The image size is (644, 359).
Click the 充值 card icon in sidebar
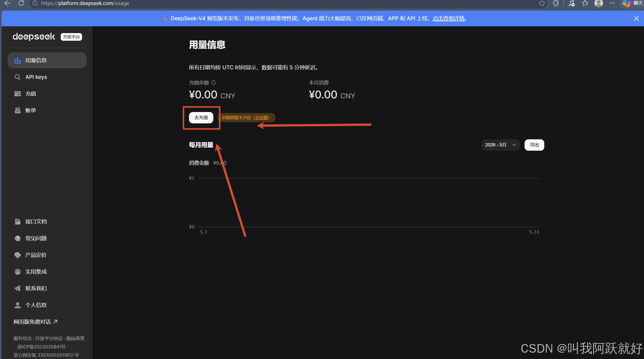pyautogui.click(x=17, y=94)
